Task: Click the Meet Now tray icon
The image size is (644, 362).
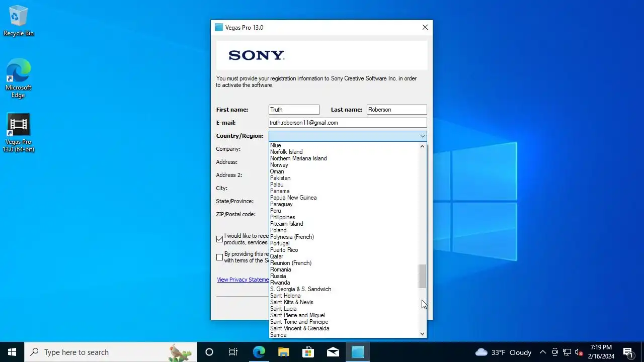Action: [555, 352]
